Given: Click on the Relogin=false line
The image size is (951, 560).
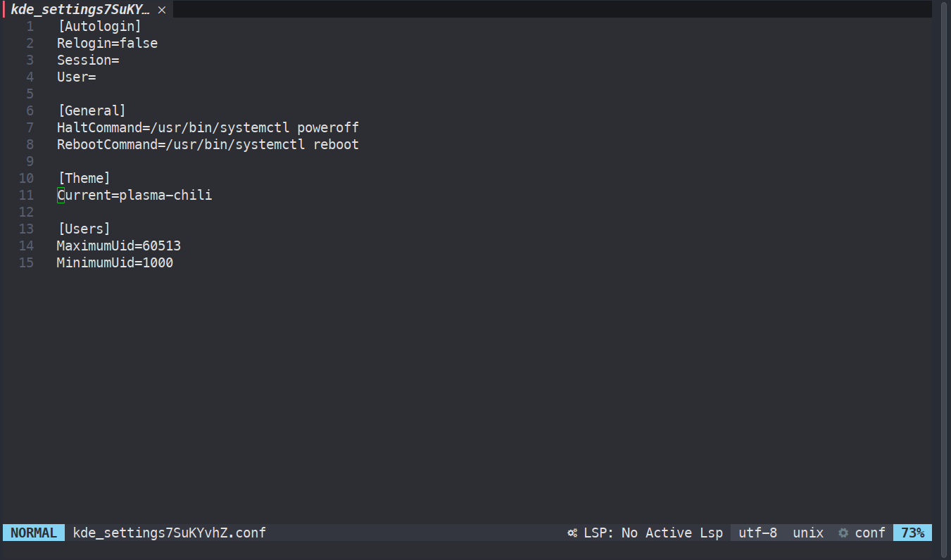Looking at the screenshot, I should (x=107, y=43).
